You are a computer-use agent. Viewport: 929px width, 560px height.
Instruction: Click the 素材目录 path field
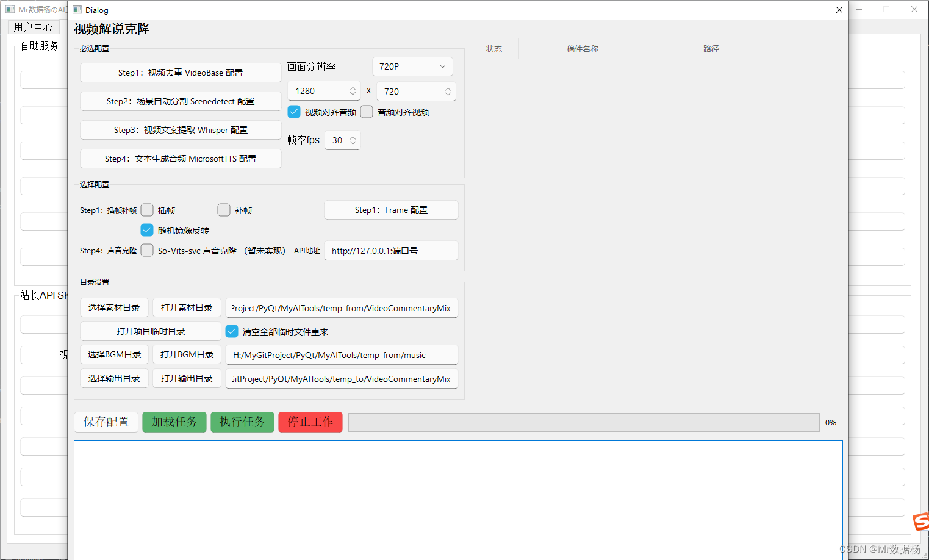pos(342,308)
